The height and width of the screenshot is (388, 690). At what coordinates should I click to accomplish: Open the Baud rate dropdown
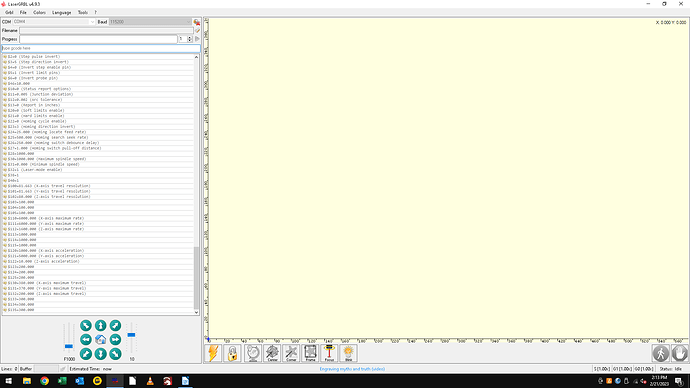(x=150, y=22)
